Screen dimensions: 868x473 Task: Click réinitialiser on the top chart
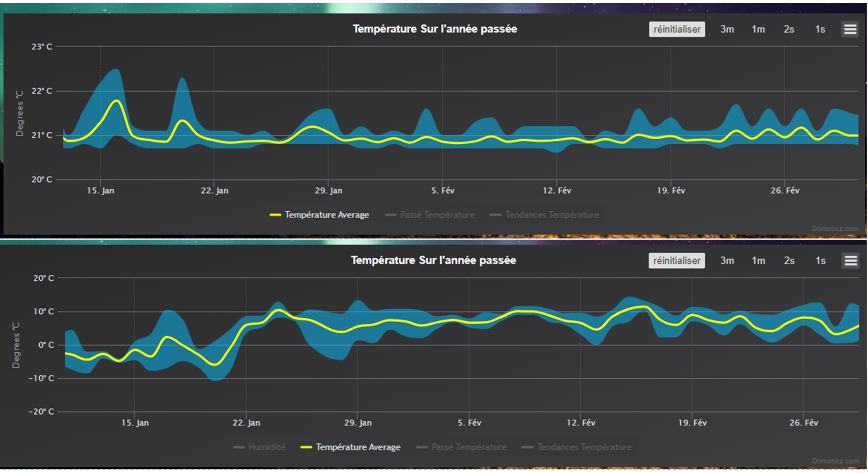coord(677,29)
